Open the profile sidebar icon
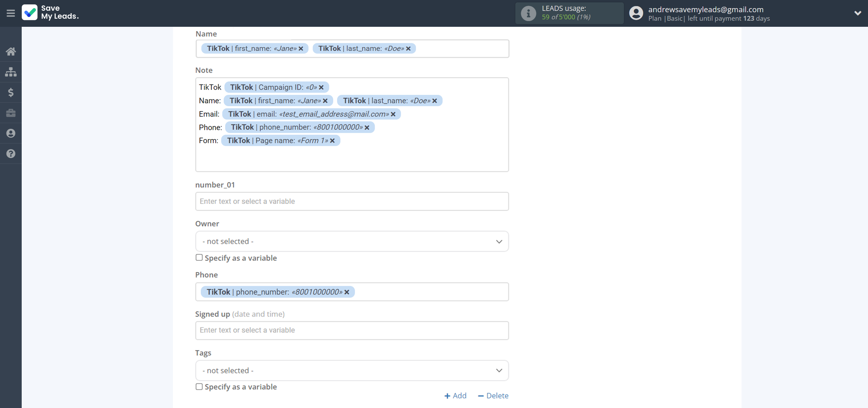The image size is (868, 408). pyautogui.click(x=11, y=133)
